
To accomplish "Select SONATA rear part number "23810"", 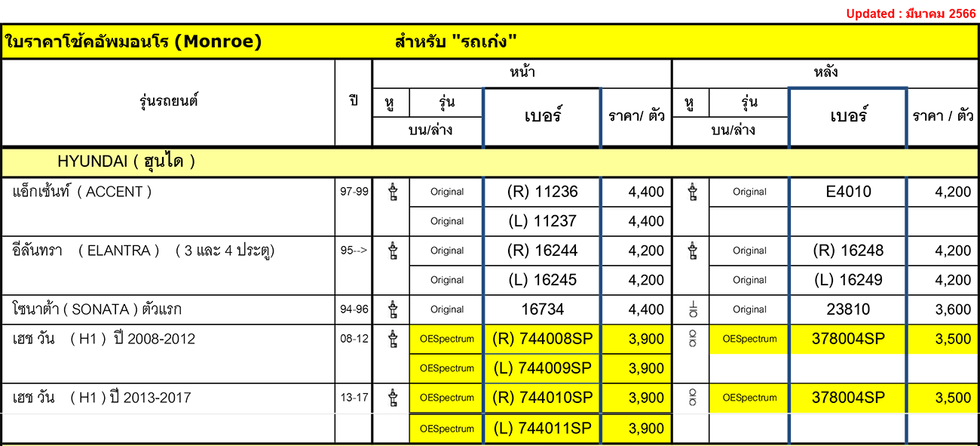I will pyautogui.click(x=848, y=309).
